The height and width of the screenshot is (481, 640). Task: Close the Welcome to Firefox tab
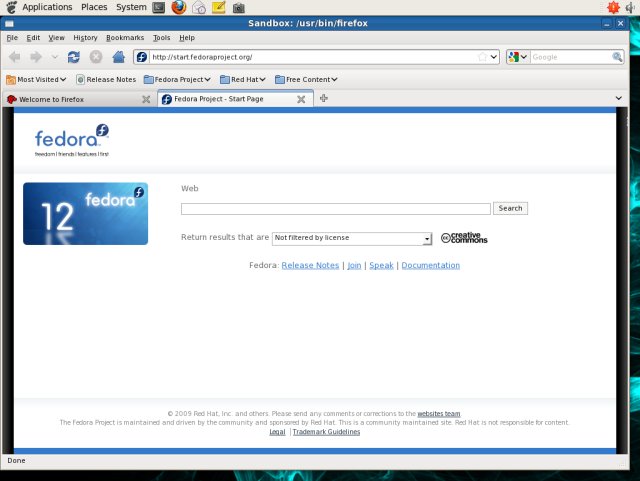click(x=146, y=99)
